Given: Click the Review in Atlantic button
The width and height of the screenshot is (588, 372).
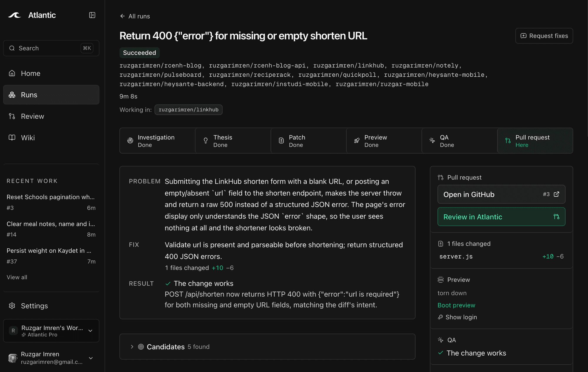Looking at the screenshot, I should pyautogui.click(x=501, y=217).
